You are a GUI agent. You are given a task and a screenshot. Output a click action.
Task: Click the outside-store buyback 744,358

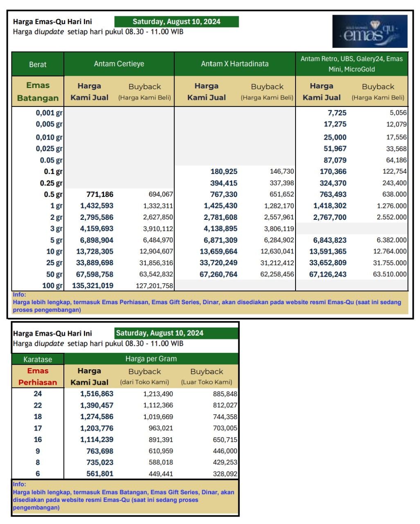tap(225, 417)
